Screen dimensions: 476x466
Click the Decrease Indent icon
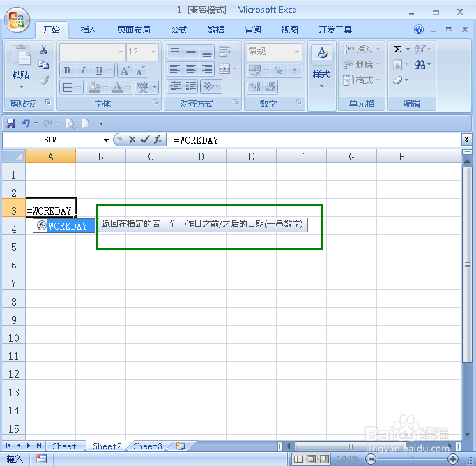174,87
